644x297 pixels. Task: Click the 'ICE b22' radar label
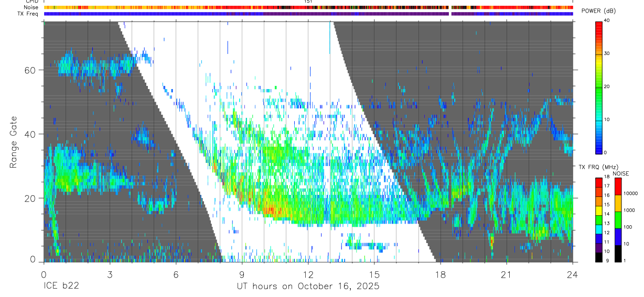point(60,287)
